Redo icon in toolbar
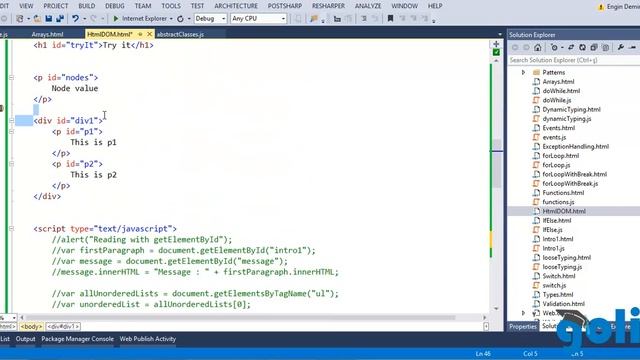The image size is (640, 360). [93, 18]
